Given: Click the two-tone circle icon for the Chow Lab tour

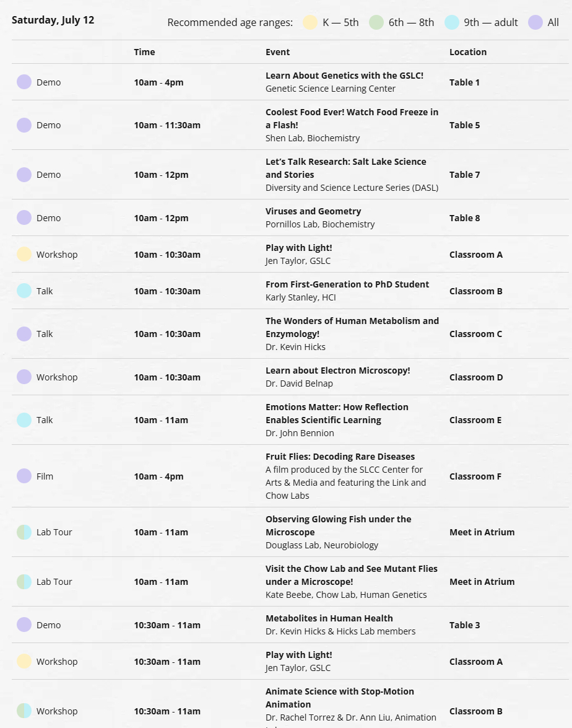Looking at the screenshot, I should point(24,581).
